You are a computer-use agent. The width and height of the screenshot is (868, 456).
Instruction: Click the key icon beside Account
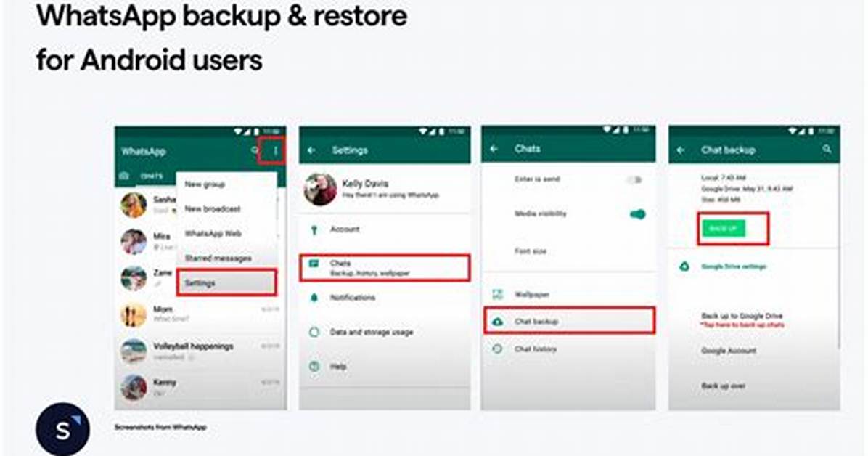[x=314, y=229]
